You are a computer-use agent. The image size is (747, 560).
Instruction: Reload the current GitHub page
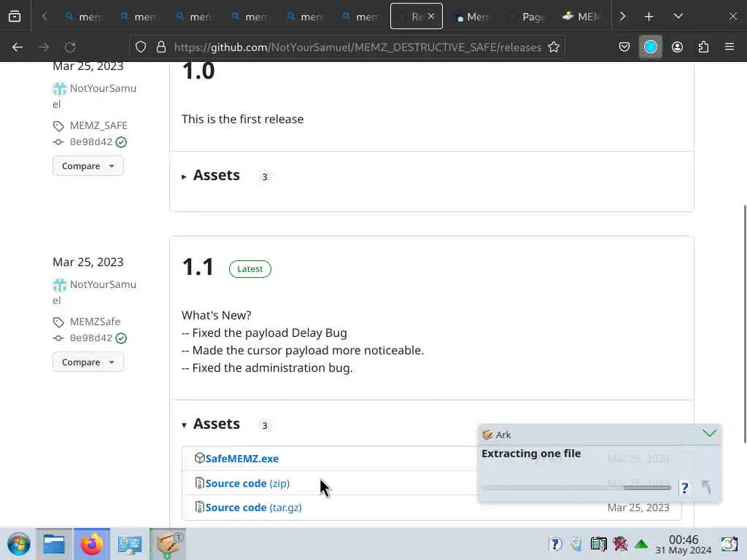click(x=70, y=47)
